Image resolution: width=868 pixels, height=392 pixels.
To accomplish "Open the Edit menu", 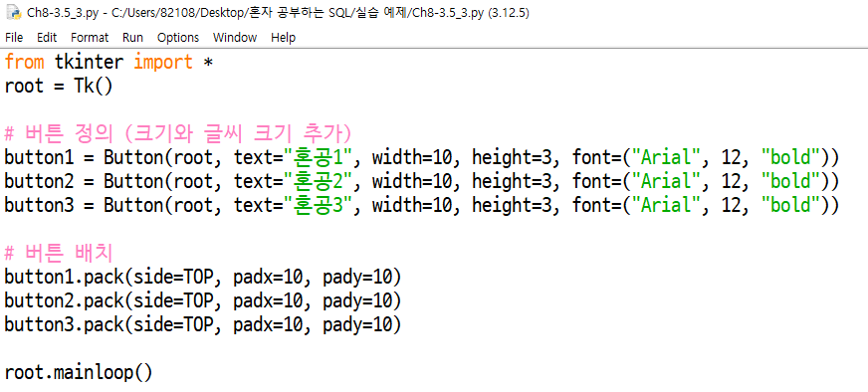I will click(x=47, y=37).
